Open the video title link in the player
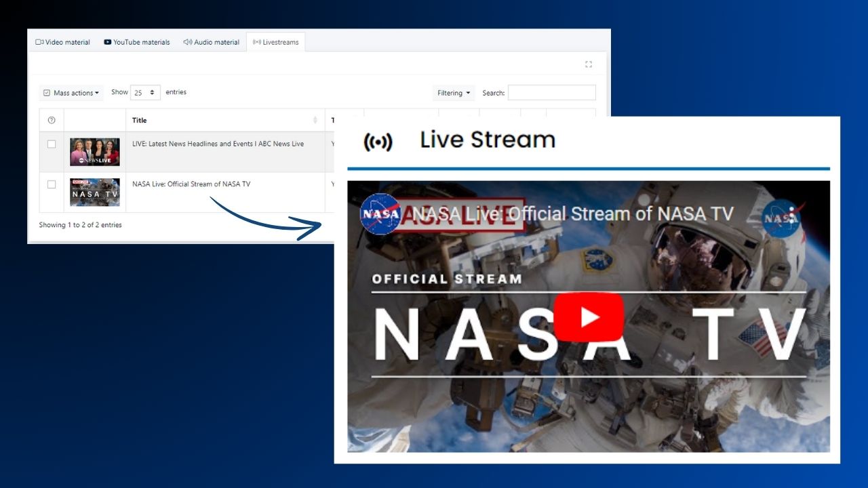Screen dimensions: 868x488 573,213
